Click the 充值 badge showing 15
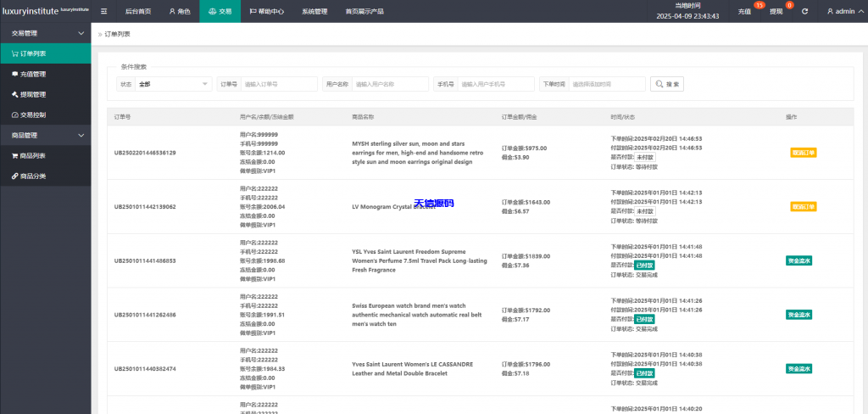 coord(759,5)
